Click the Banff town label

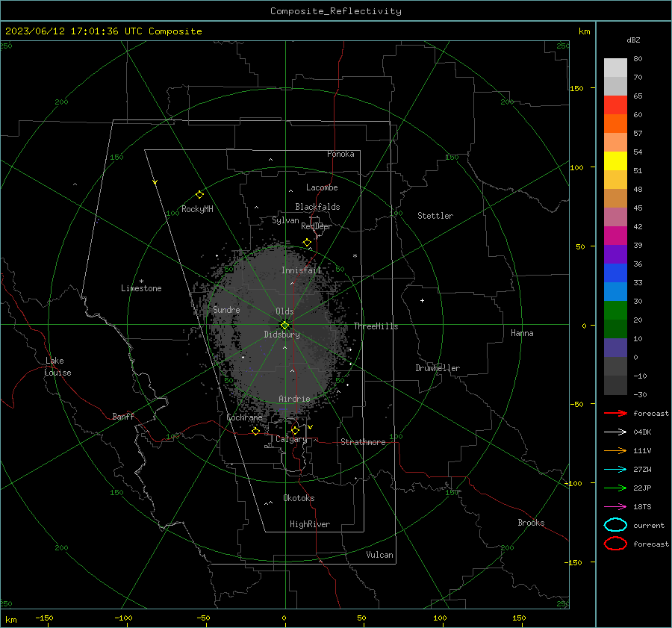coord(123,416)
